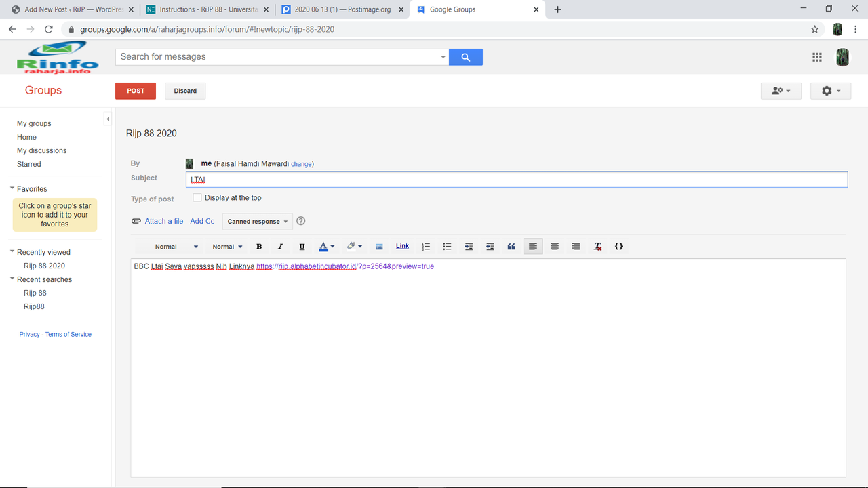Collapse the Recent searches section

12,279
